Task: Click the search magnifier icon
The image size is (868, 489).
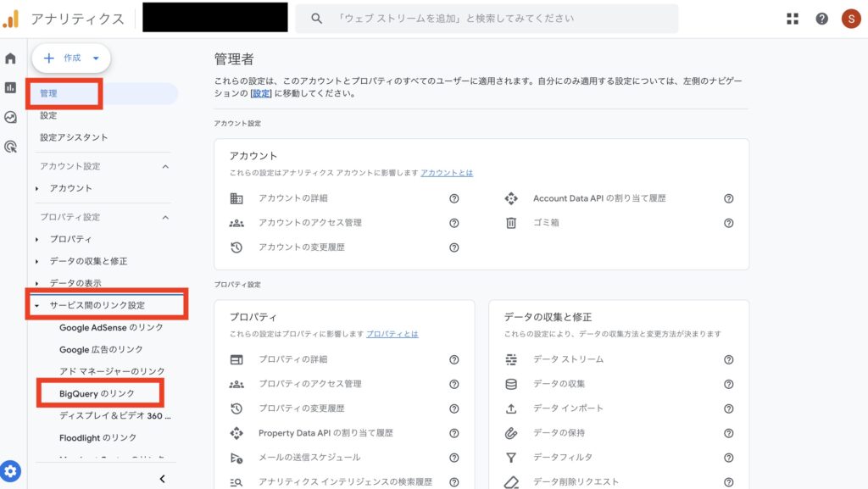Action: point(316,19)
